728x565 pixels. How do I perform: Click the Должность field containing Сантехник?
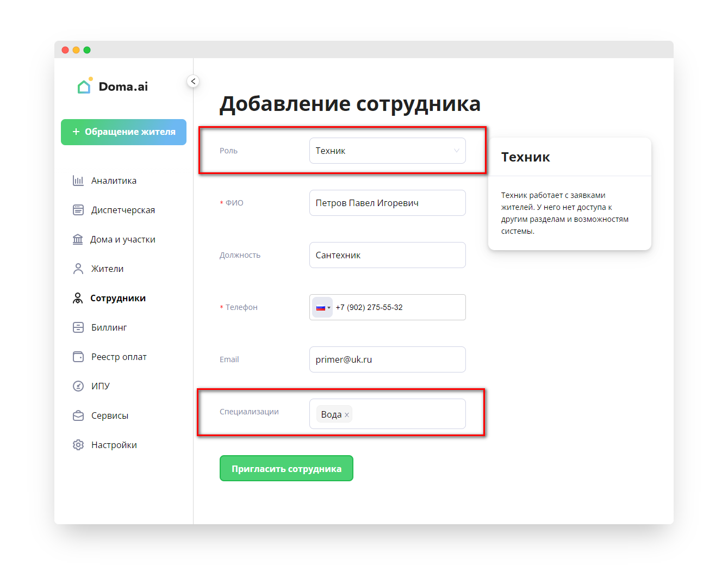387,255
